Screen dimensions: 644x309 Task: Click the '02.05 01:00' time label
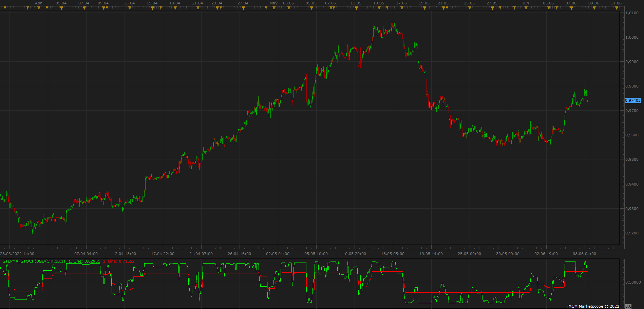pos(278,254)
